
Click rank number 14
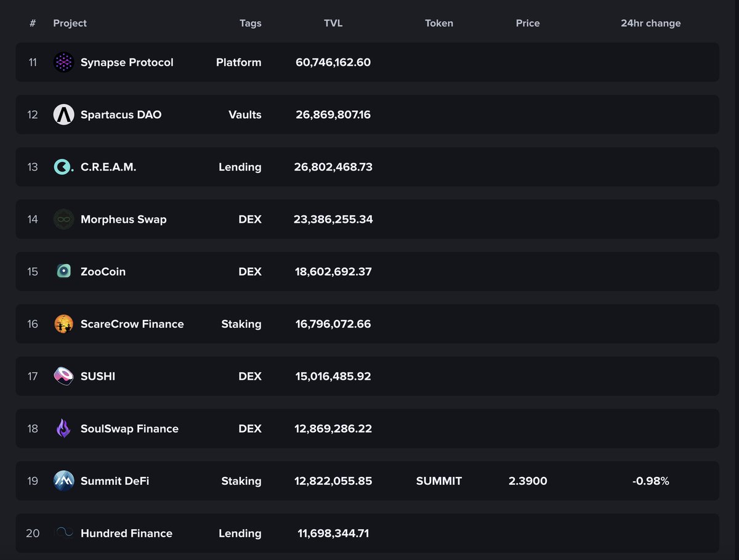[x=33, y=219]
